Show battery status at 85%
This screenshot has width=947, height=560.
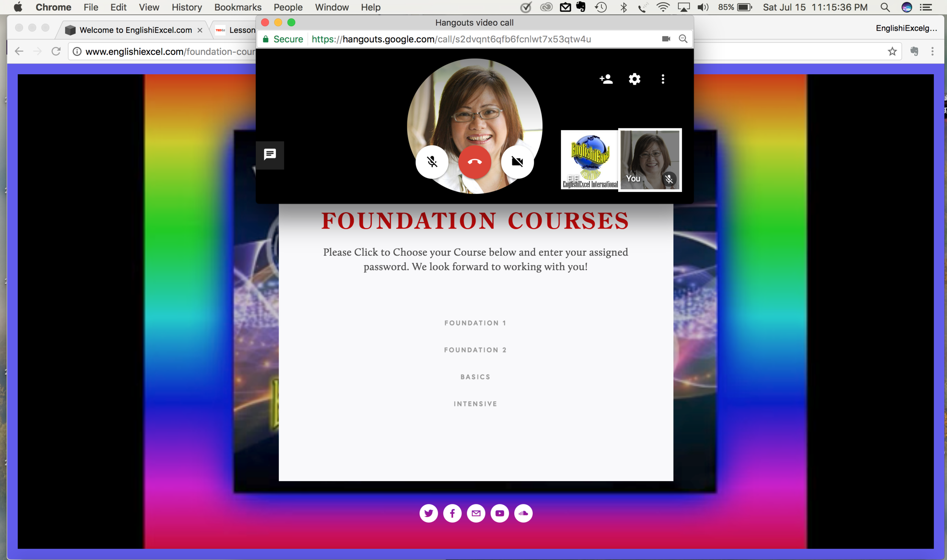tap(735, 7)
